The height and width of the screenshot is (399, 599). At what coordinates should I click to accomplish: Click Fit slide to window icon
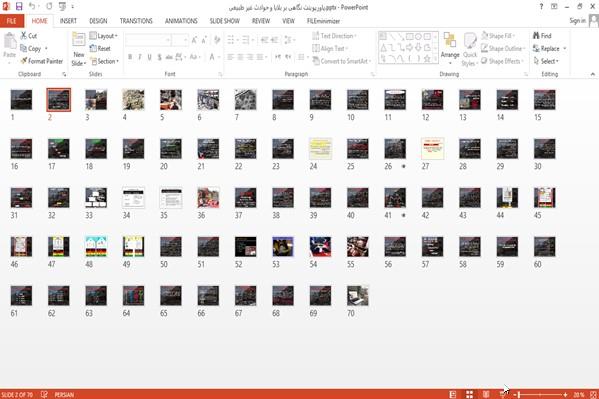(593, 394)
